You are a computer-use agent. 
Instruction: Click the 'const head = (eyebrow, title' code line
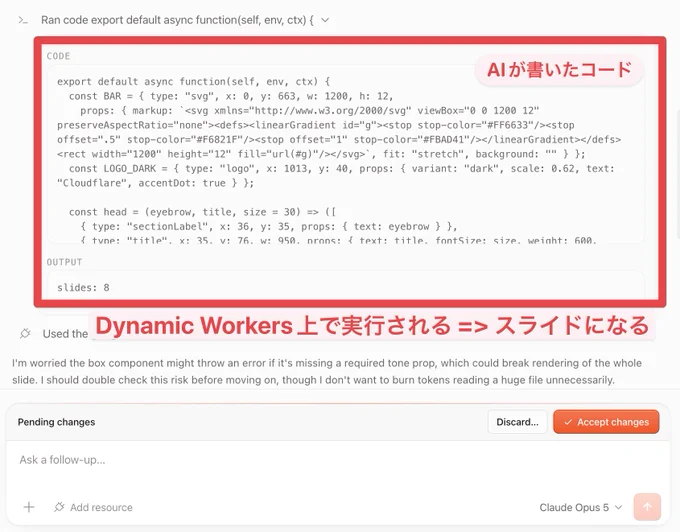202,212
